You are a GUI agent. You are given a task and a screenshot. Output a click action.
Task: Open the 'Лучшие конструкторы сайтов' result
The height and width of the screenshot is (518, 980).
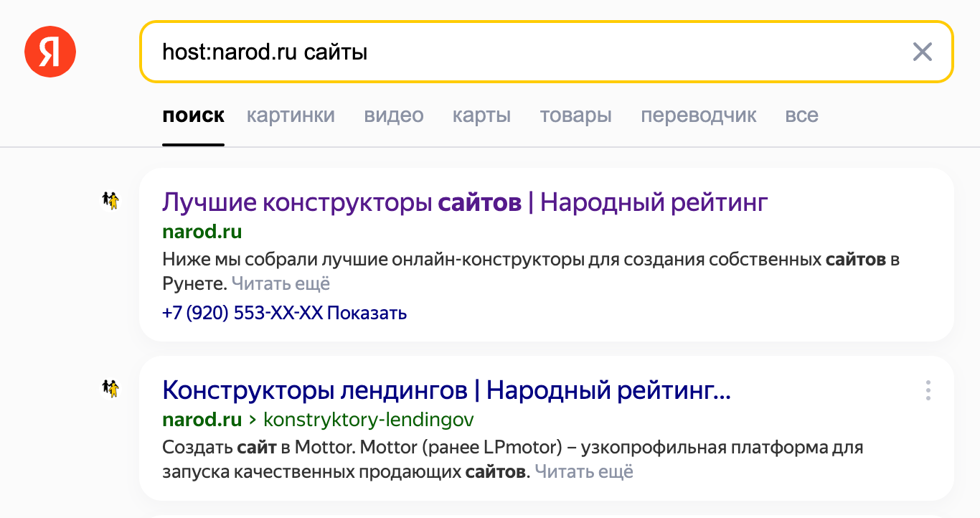(x=465, y=202)
